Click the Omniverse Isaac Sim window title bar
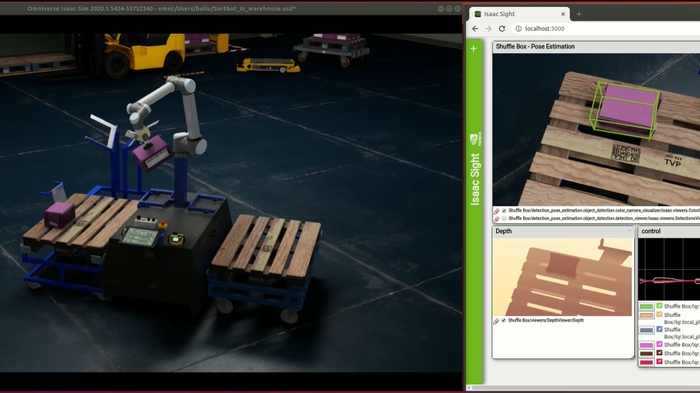700x393 pixels. [x=231, y=8]
